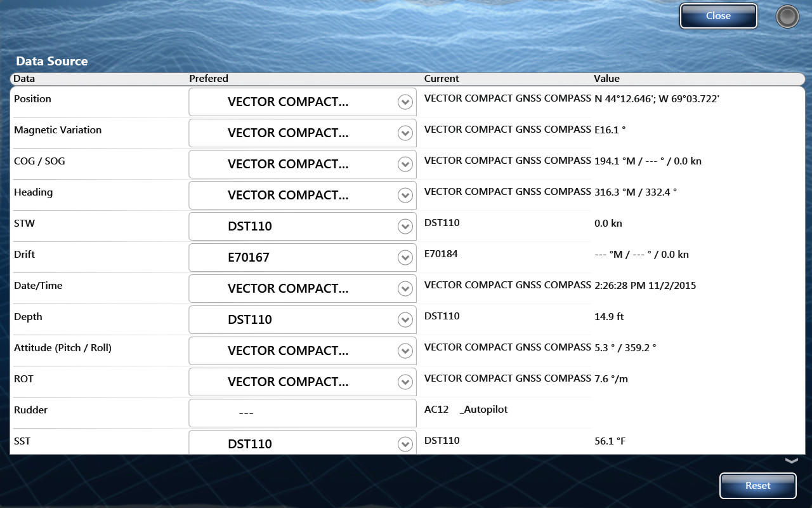Click the Prefered column header
Viewport: 812px width, 508px height.
(209, 79)
